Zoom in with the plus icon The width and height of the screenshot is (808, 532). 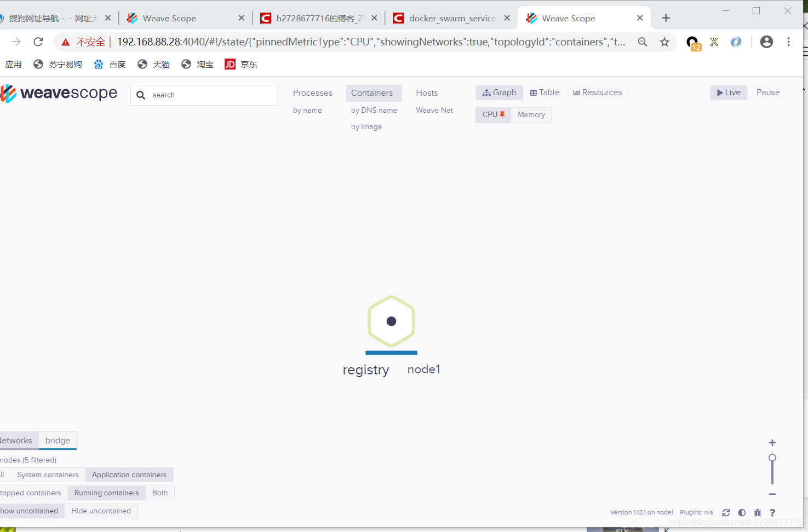[772, 443]
